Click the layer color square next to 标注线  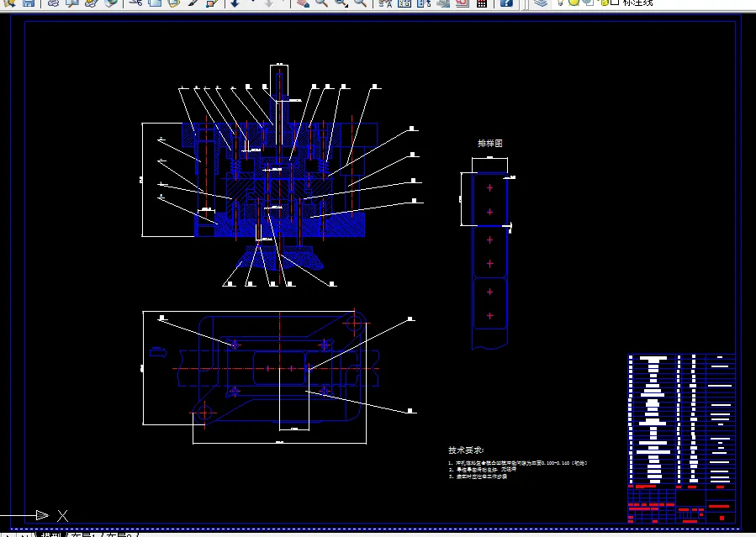[x=615, y=3]
